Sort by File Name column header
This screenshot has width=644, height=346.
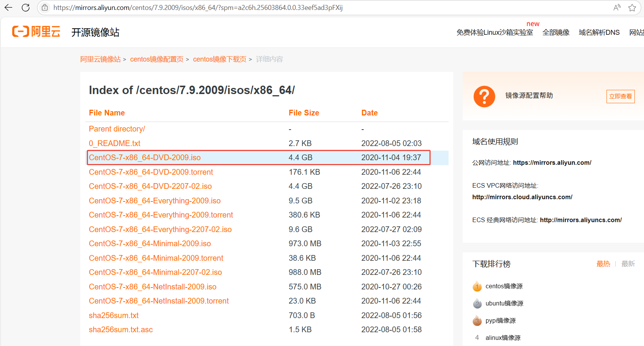107,113
